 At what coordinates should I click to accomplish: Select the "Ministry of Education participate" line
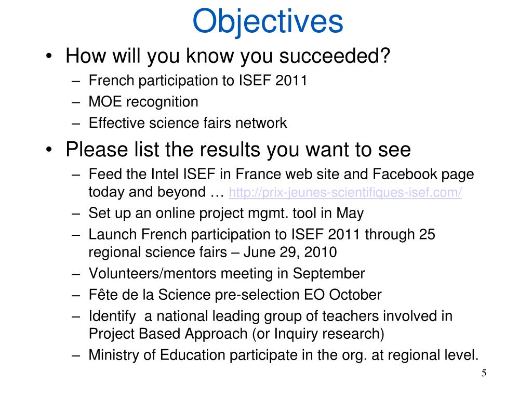283,355
